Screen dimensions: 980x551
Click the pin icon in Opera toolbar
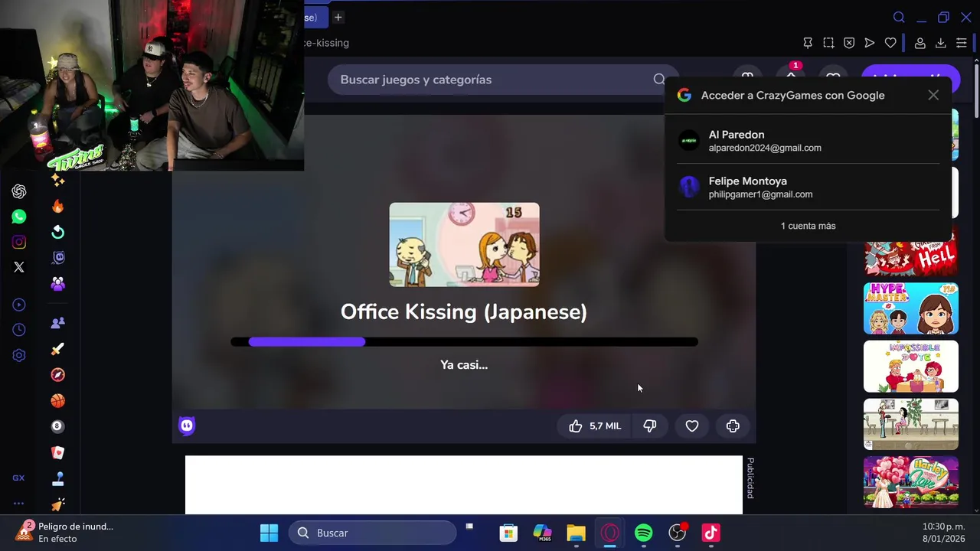click(x=808, y=43)
